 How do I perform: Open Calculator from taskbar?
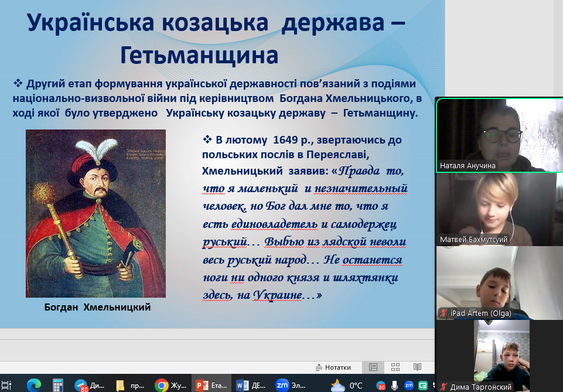pos(58,386)
